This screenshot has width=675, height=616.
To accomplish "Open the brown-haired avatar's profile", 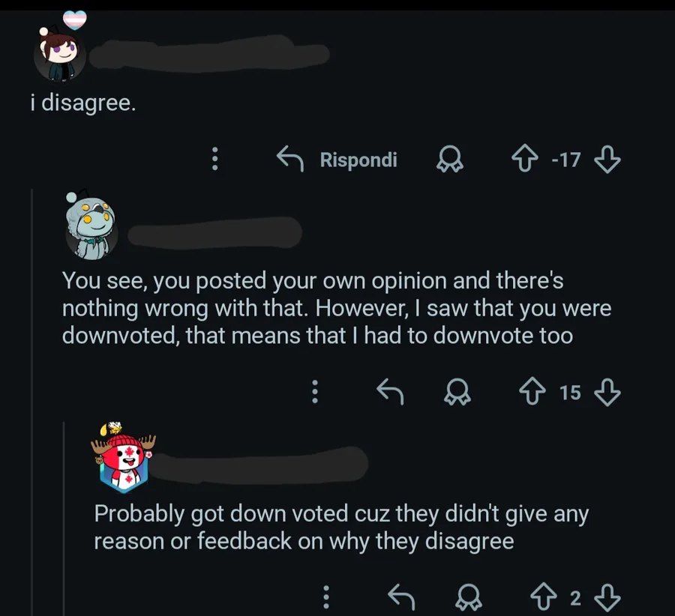I will pyautogui.click(x=60, y=52).
